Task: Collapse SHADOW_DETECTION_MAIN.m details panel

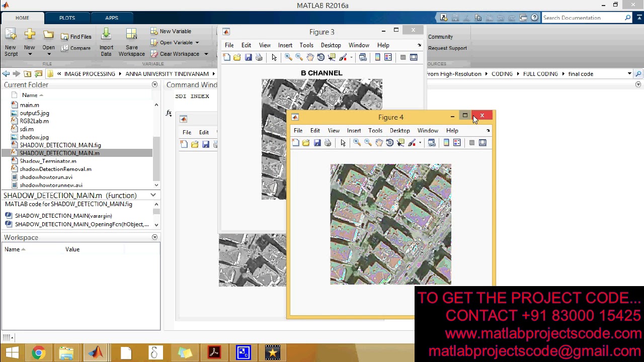Action: click(x=153, y=195)
